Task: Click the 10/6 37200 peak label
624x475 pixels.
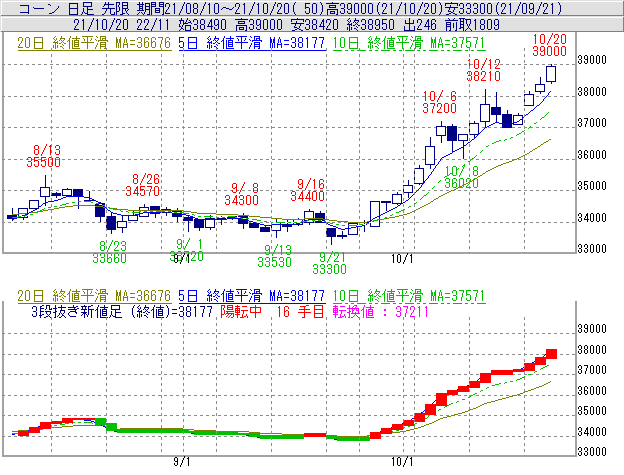Action: pyautogui.click(x=439, y=102)
